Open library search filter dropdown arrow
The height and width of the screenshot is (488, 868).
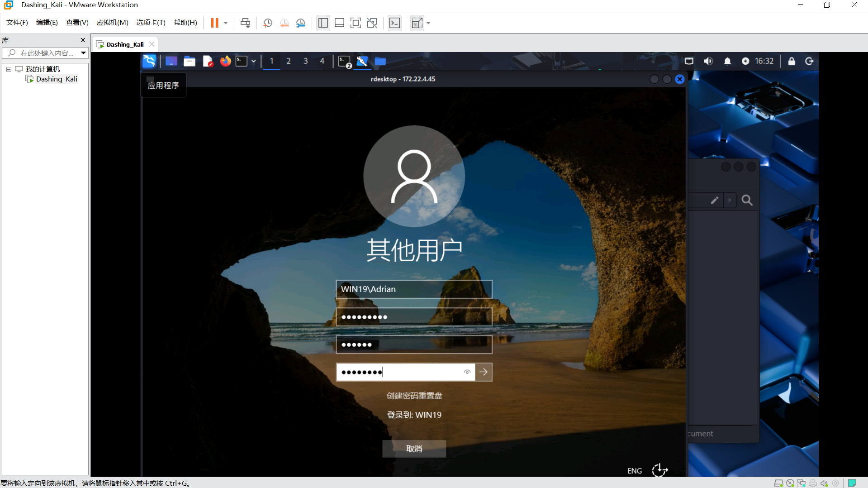(x=83, y=53)
